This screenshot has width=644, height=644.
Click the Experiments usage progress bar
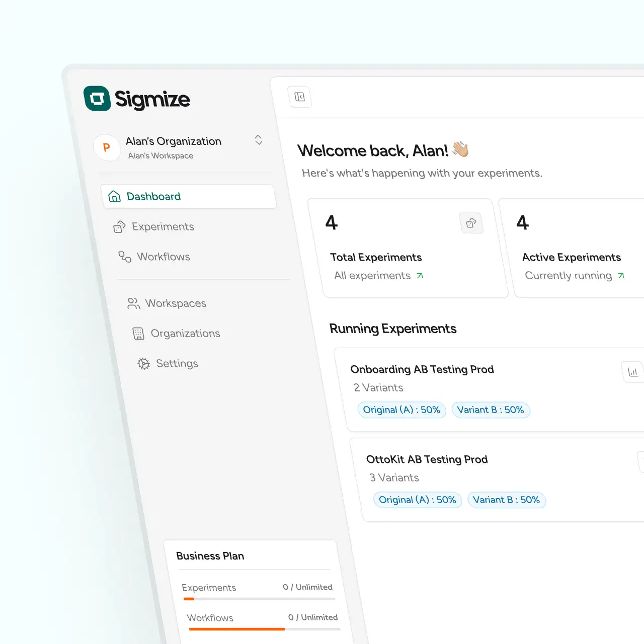click(260, 599)
